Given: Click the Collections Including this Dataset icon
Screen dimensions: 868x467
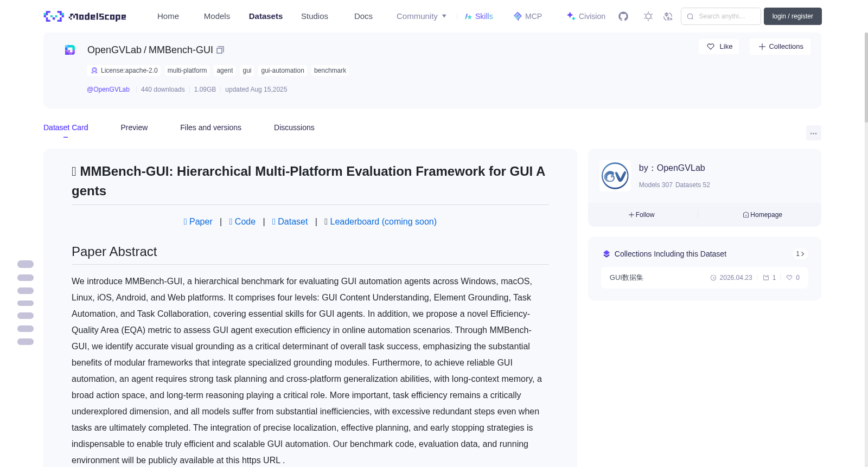Looking at the screenshot, I should [x=607, y=254].
